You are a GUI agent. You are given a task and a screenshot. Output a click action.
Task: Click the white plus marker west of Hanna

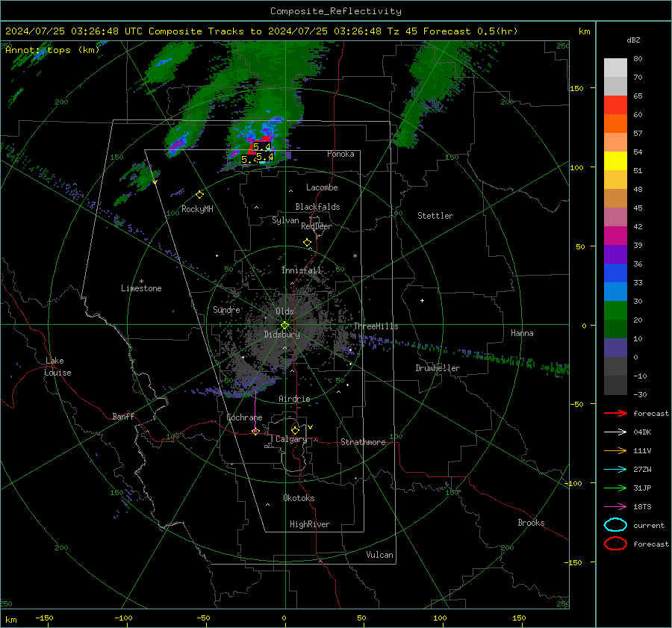[422, 300]
